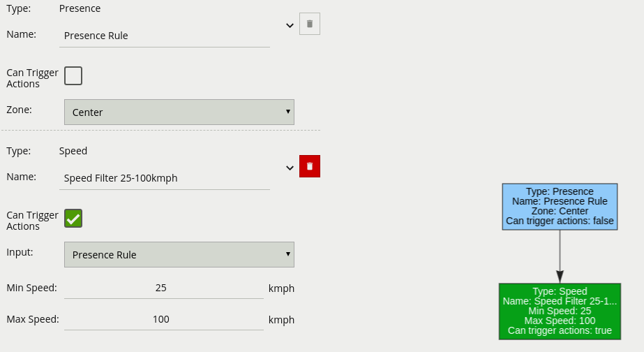Click the Presence type label text

click(x=80, y=8)
